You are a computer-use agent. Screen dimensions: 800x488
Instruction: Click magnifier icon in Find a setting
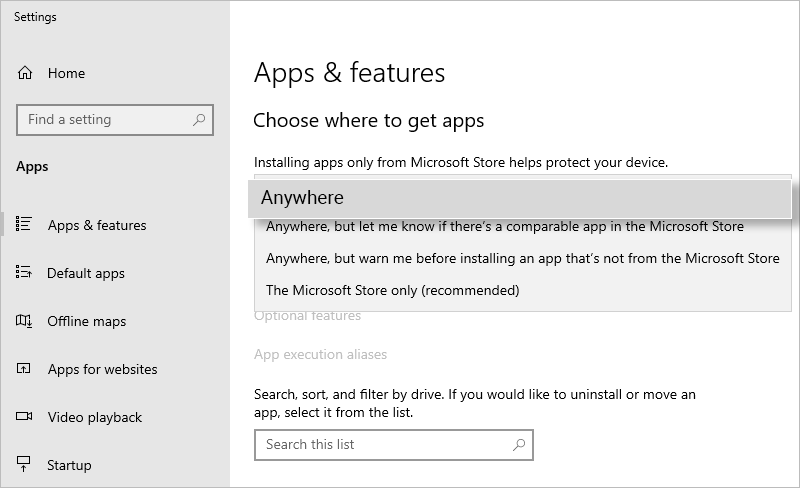click(200, 120)
